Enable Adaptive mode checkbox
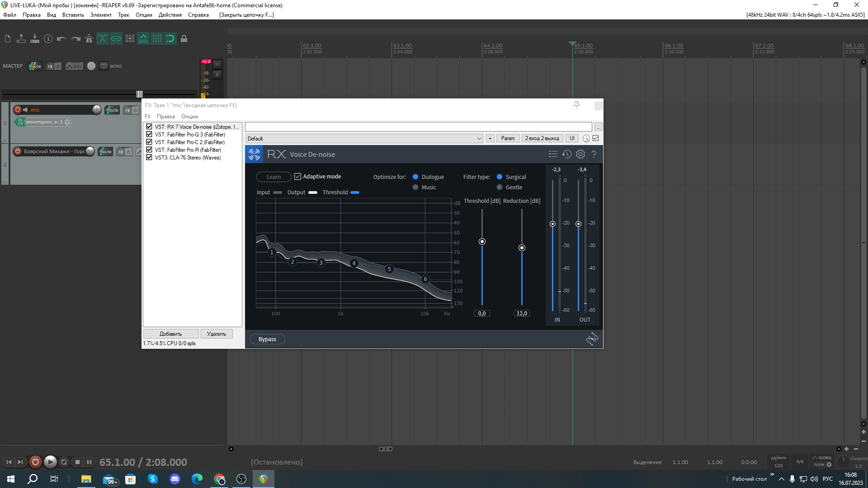This screenshot has width=868, height=488. (x=298, y=177)
